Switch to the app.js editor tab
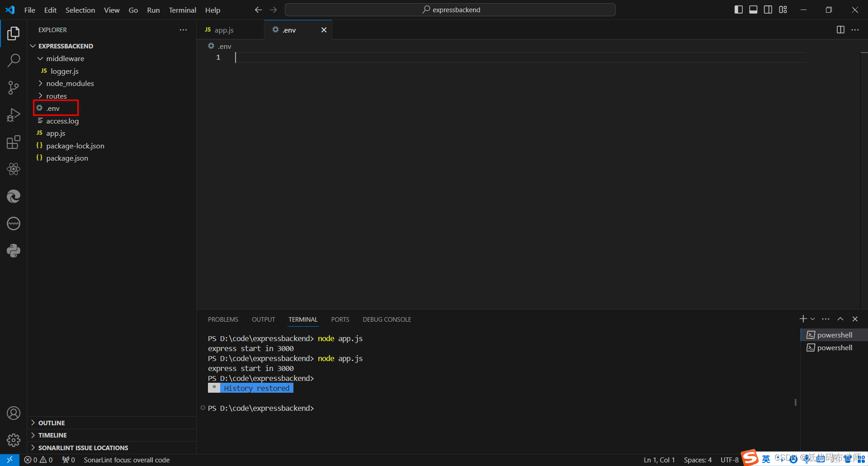This screenshot has width=868, height=466. [224, 30]
